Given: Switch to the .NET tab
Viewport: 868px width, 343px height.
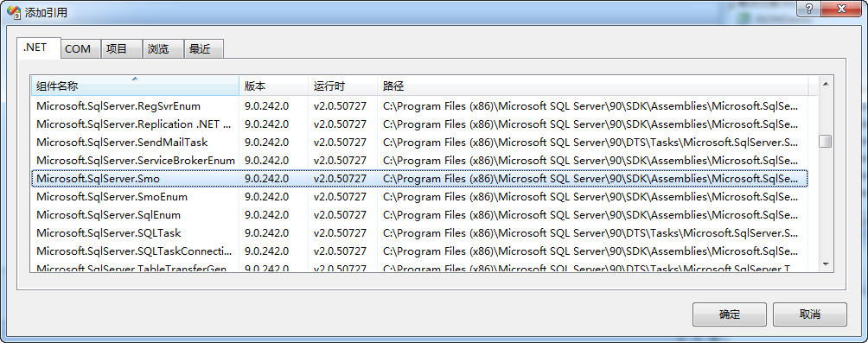Looking at the screenshot, I should click(38, 48).
